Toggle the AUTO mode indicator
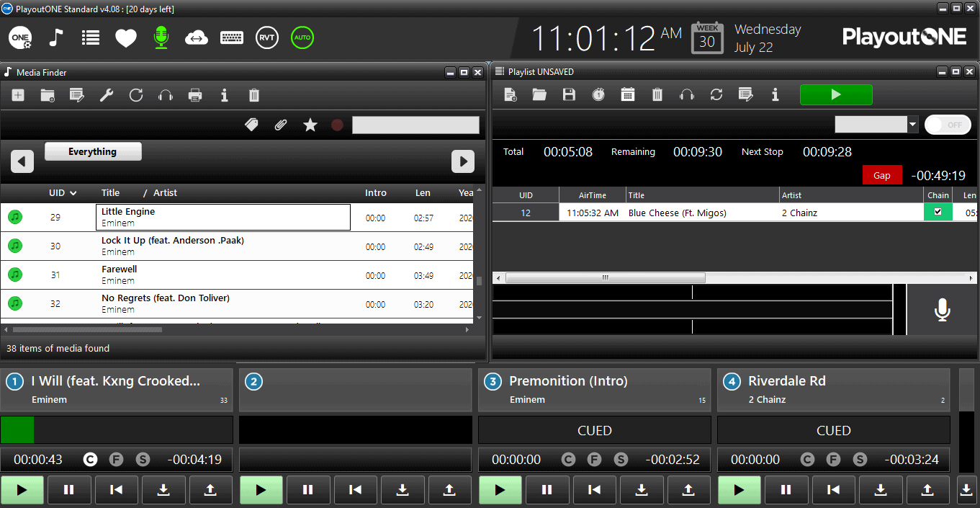The image size is (980, 508). [302, 37]
